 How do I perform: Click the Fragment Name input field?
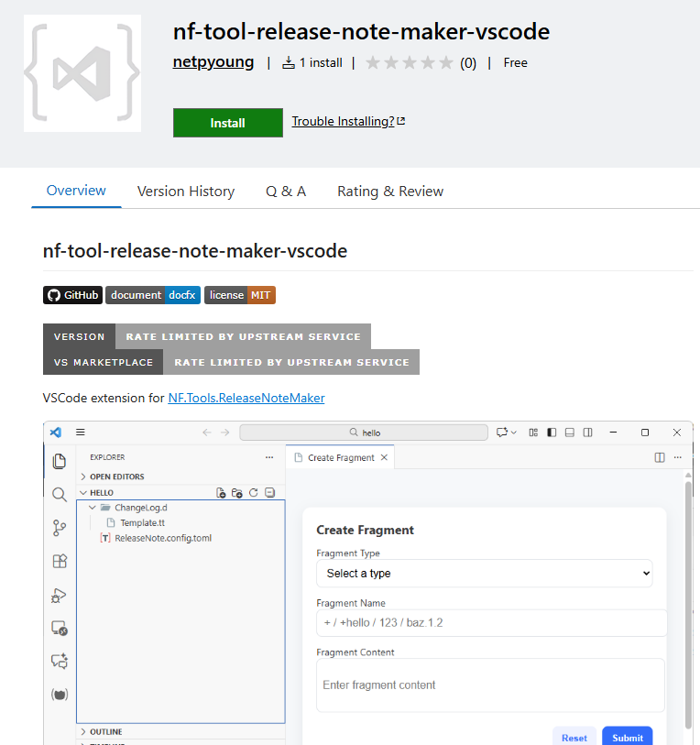click(x=491, y=623)
